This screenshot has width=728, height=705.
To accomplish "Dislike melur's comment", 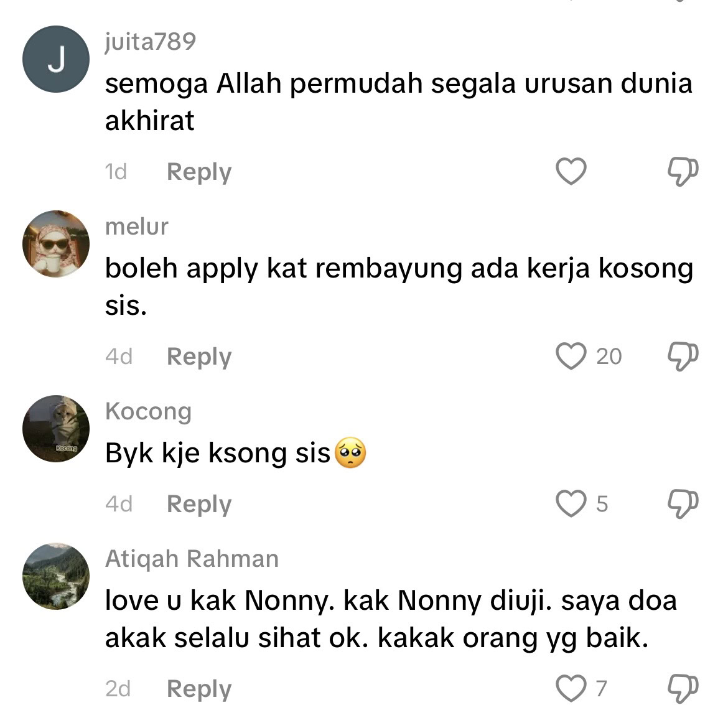I will click(683, 356).
